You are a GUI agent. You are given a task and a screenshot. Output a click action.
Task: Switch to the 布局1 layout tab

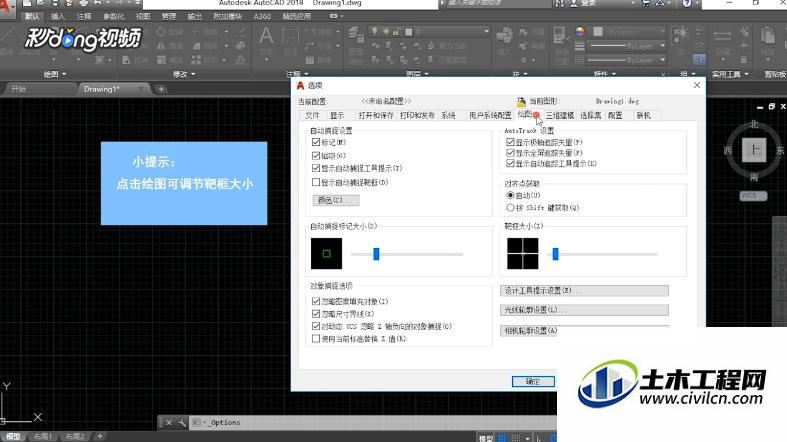44,436
